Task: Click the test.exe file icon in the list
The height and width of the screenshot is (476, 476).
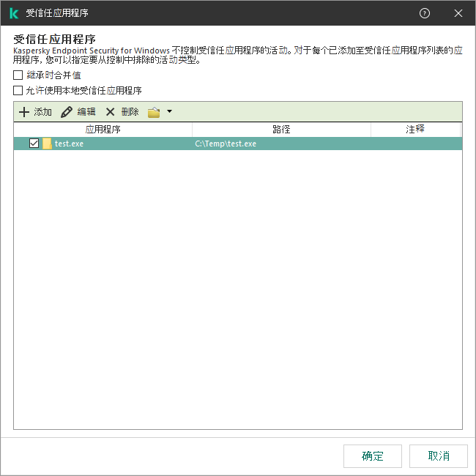Action: pyautogui.click(x=47, y=144)
